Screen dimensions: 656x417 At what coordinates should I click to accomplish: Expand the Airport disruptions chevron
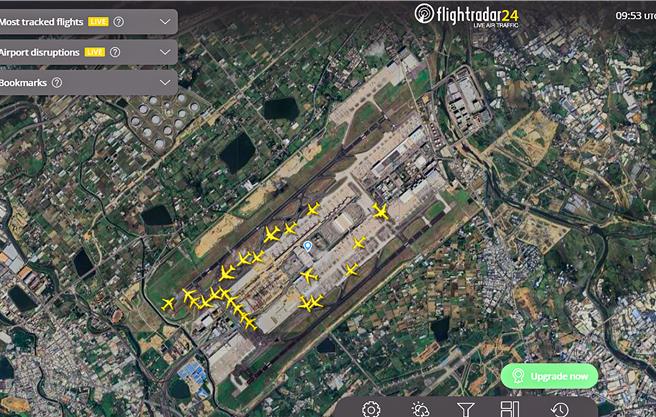pos(165,52)
